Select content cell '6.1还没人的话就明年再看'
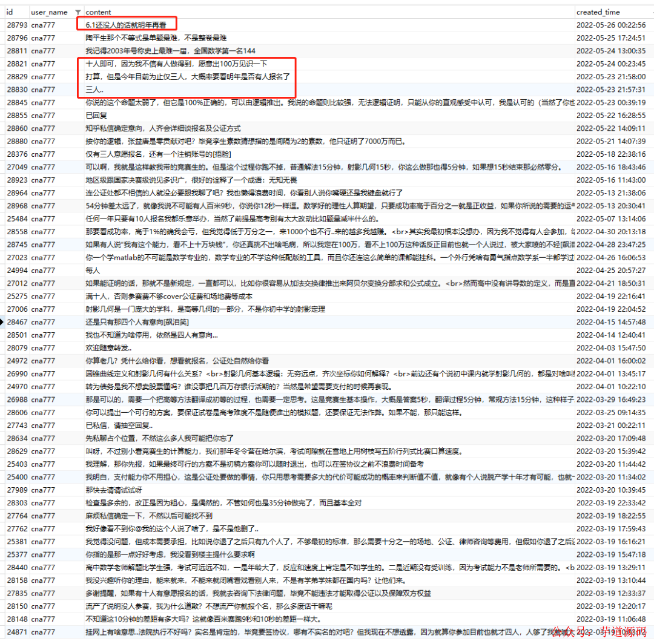Image resolution: width=654 pixels, height=644 pixels. pos(126,25)
